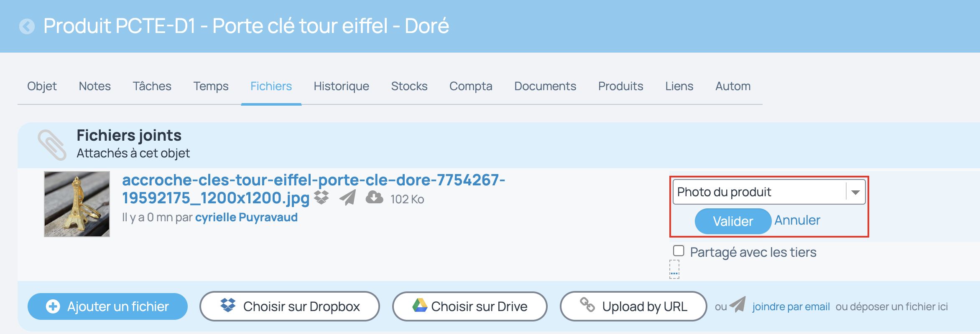The height and width of the screenshot is (334, 980).
Task: Click the Eiffel tower keychain thumbnail
Action: coord(77,204)
